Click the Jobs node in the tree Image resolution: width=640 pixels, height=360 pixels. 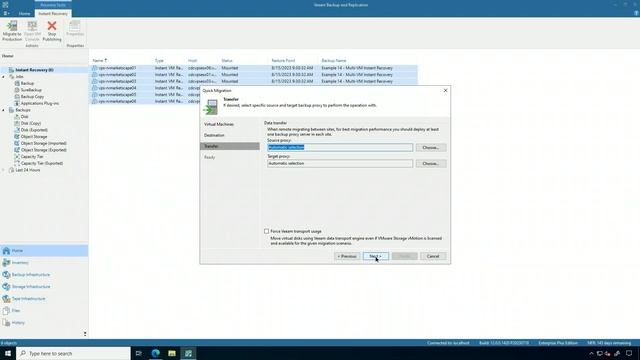point(19,77)
